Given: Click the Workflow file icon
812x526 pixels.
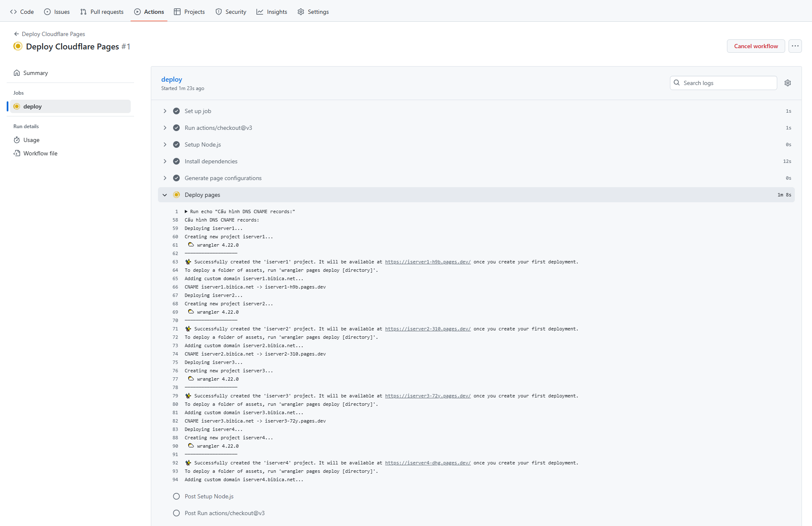Looking at the screenshot, I should [17, 153].
